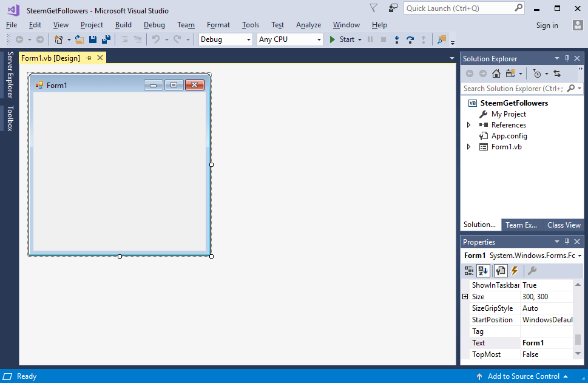Click the account avatar icon beside Sign in

(x=578, y=25)
